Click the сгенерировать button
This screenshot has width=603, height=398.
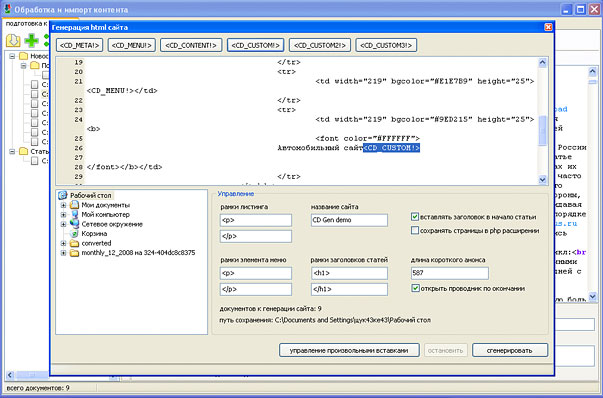[x=510, y=350]
